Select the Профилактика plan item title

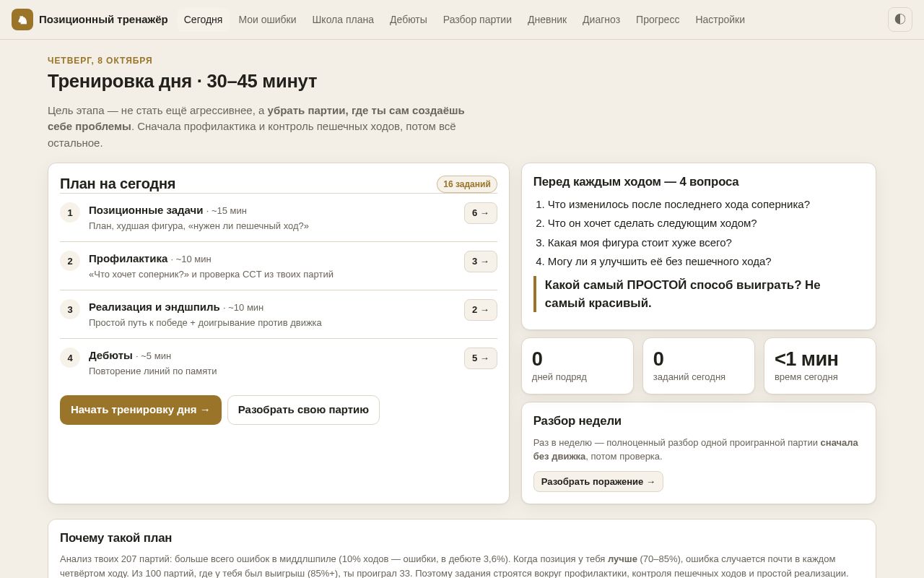pos(128,259)
